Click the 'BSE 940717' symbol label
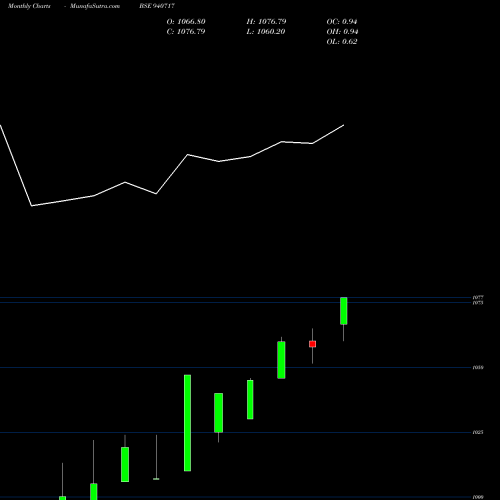Viewport: 500px width, 500px height. point(157,6)
